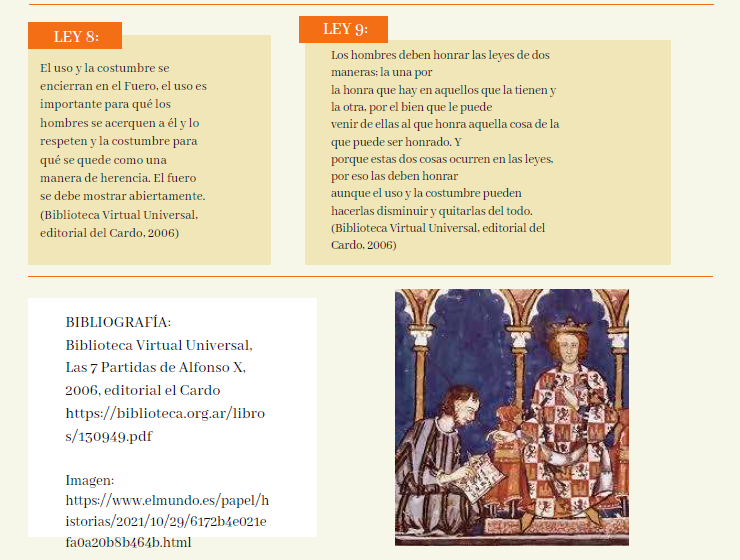The height and width of the screenshot is (560, 740).
Task: Open the biblioteca.org.ar PDF link
Action: pyautogui.click(x=165, y=425)
